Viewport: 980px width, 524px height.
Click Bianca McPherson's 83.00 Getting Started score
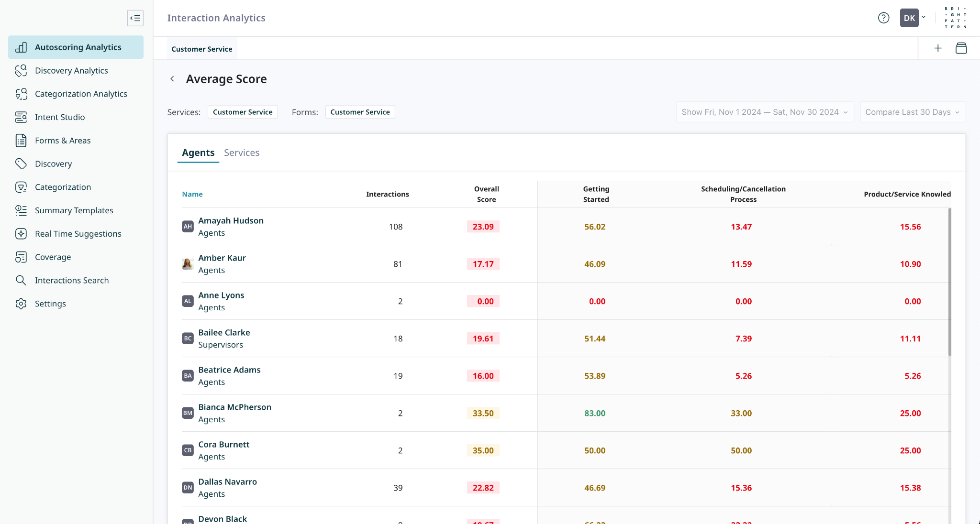(x=595, y=413)
